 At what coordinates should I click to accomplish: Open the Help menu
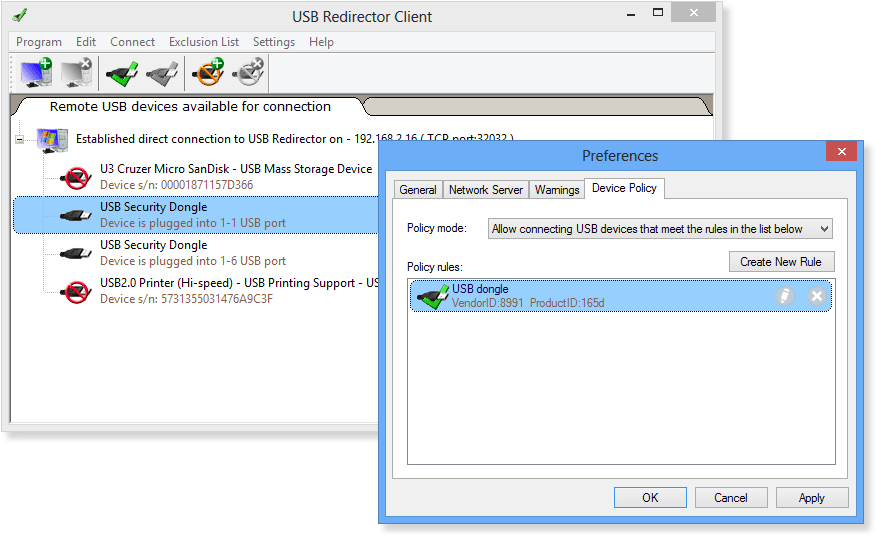point(322,42)
